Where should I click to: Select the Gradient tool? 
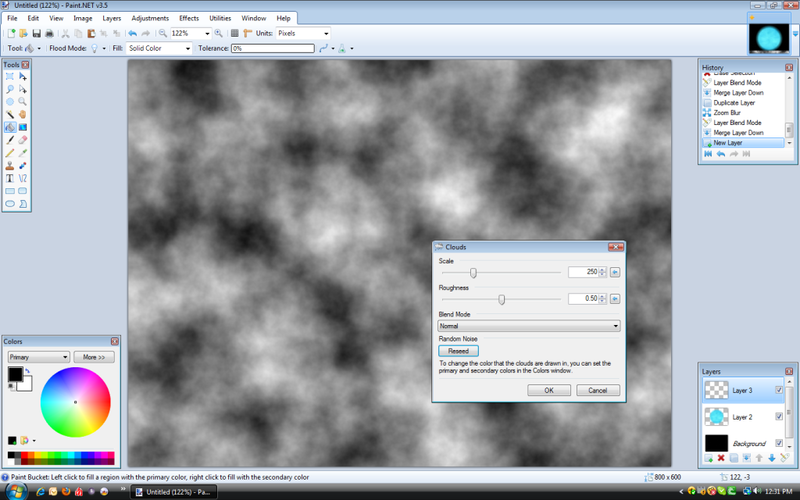click(22, 128)
